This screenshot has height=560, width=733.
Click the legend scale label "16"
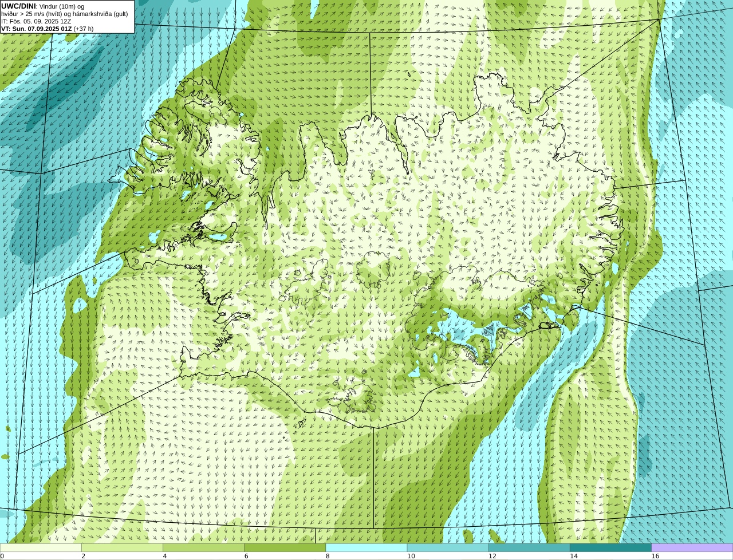[655, 556]
